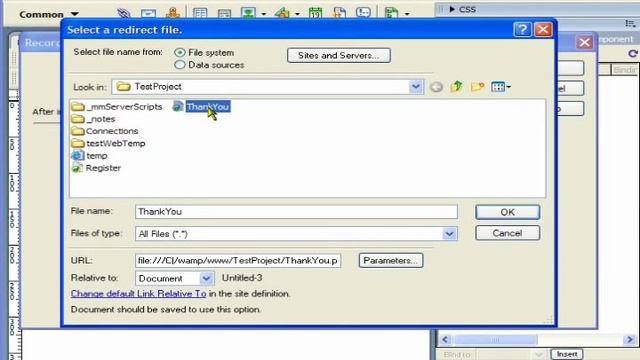Viewport: 640px width, 360px height.
Task: Click the horizontal scrollbar thumb
Action: tap(496, 340)
